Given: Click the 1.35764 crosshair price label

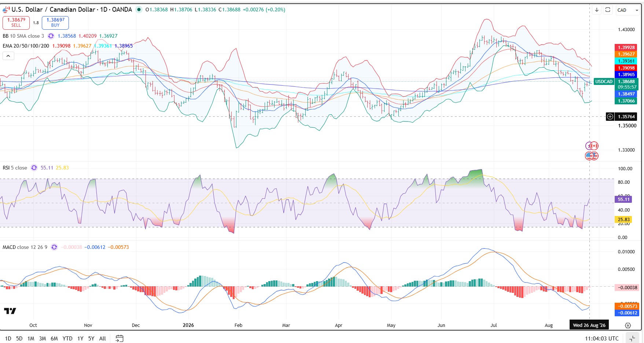Looking at the screenshot, I should pos(626,117).
